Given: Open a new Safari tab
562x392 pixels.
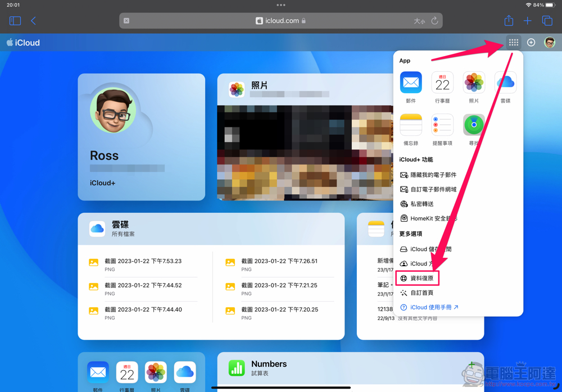Looking at the screenshot, I should click(x=527, y=21).
